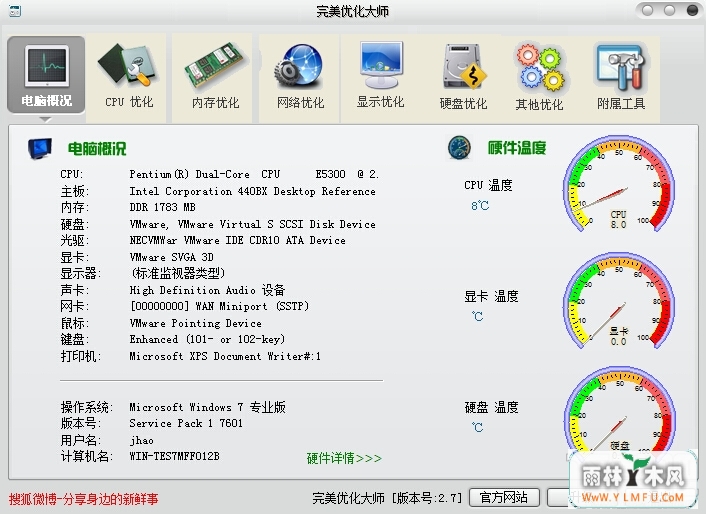
Task: Open the CPU 优化 chip icon
Action: point(127,65)
